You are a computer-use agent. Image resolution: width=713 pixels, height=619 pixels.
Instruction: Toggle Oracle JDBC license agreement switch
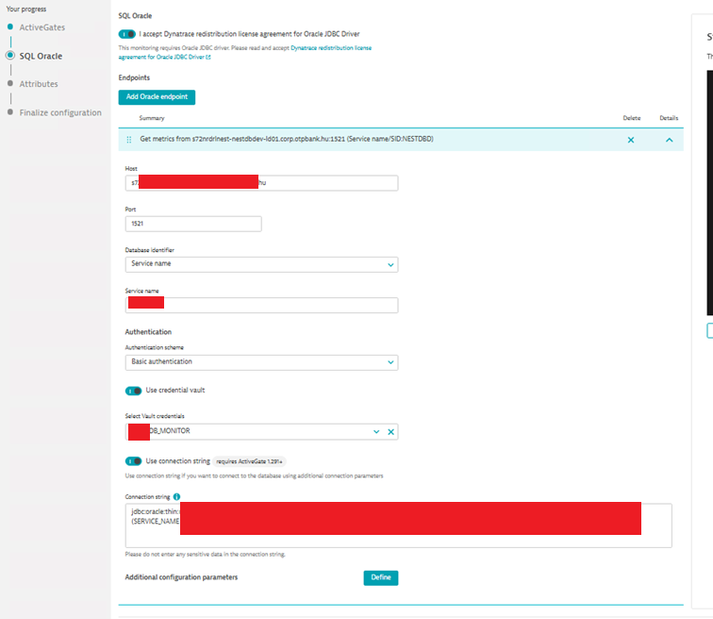pos(127,34)
